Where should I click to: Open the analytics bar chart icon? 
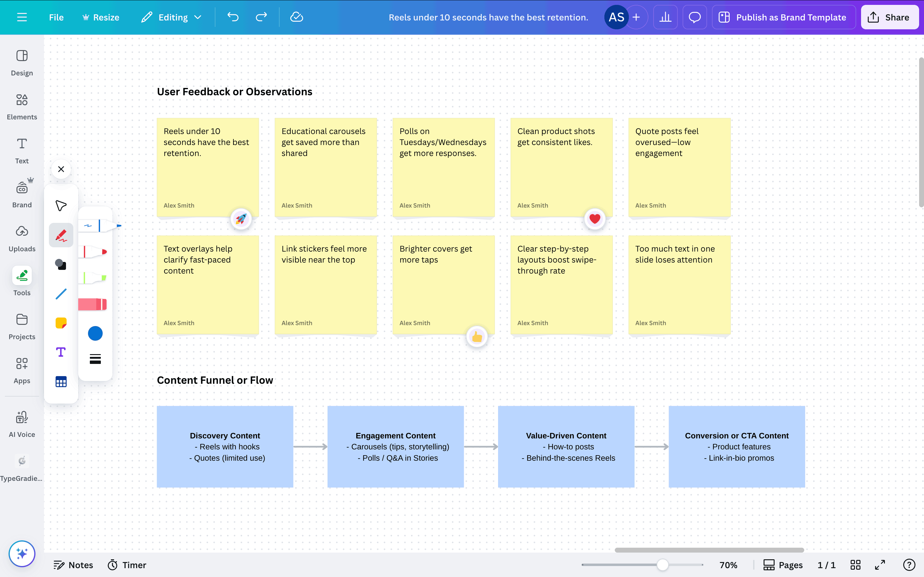click(x=665, y=17)
